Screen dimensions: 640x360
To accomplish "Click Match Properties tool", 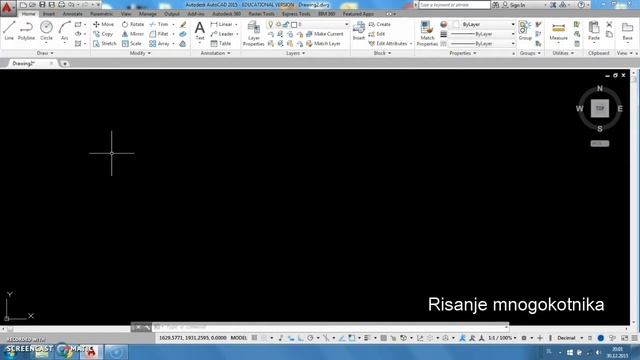I will click(x=427, y=33).
